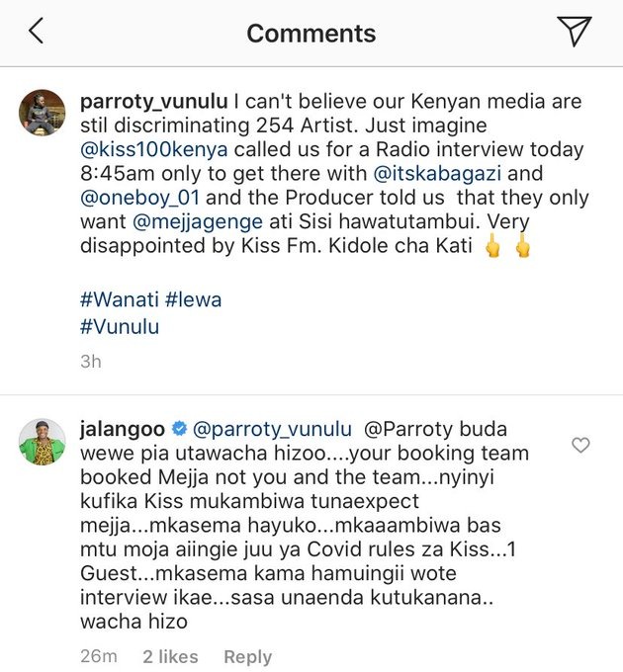Reply to jalangoo's comment
This screenshot has height=672, width=623.
click(x=248, y=656)
